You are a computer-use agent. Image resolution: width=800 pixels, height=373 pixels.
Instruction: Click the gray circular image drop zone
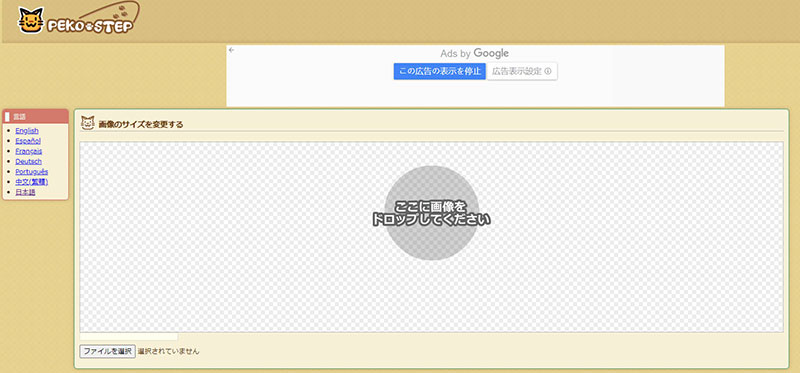431,213
